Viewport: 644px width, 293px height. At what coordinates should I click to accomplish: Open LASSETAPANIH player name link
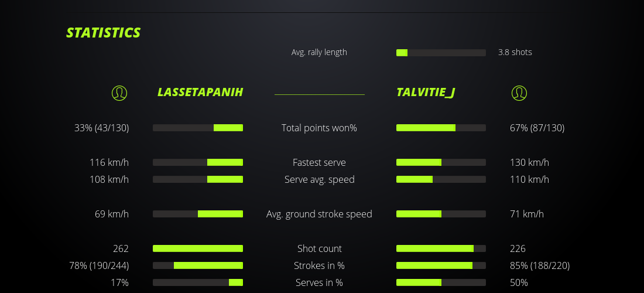(x=200, y=93)
